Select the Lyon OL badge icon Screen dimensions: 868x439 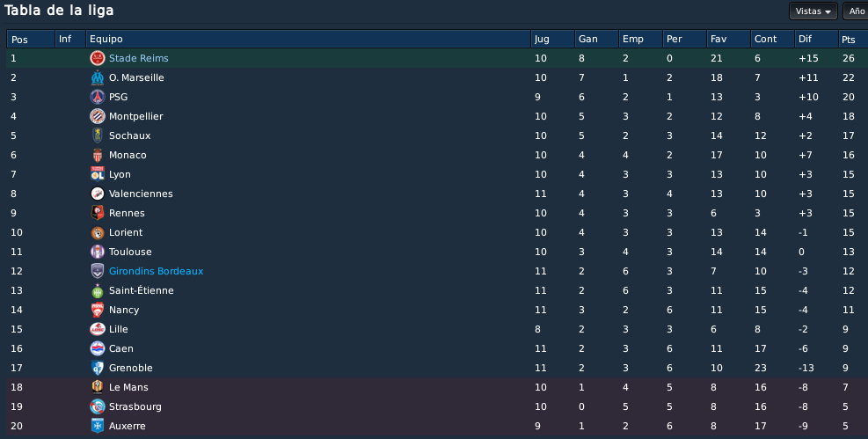[x=98, y=174]
